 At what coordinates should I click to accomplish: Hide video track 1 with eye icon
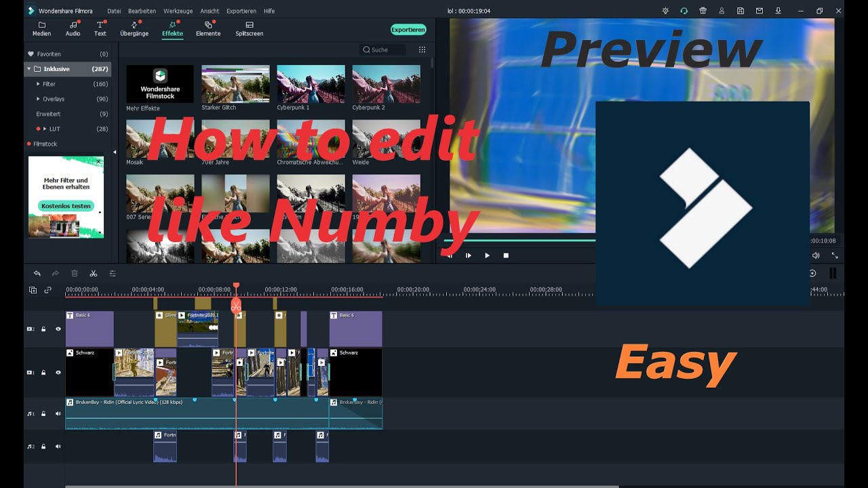pyautogui.click(x=58, y=373)
